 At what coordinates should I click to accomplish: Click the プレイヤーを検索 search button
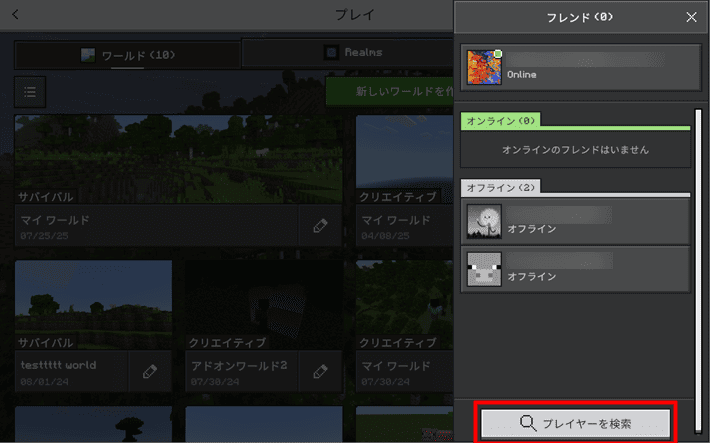576,424
